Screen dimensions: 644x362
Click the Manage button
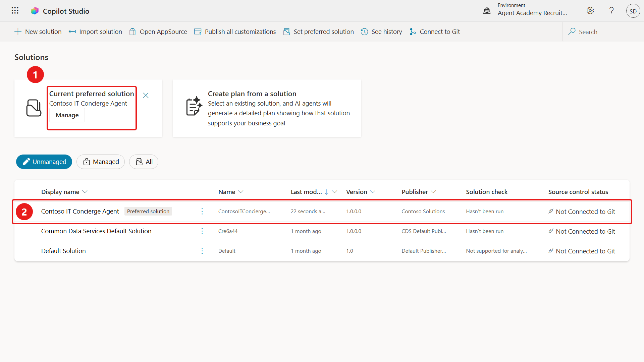click(67, 115)
